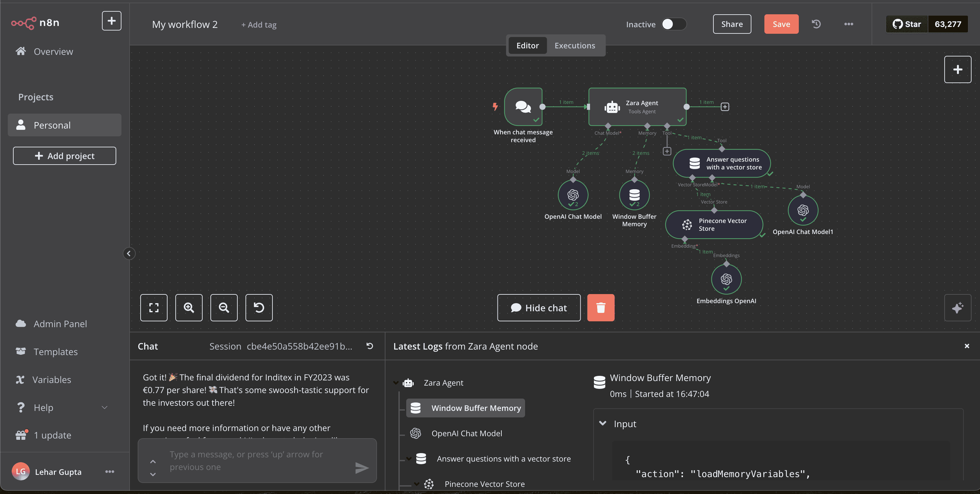Delete execution data with the trash button

point(601,308)
